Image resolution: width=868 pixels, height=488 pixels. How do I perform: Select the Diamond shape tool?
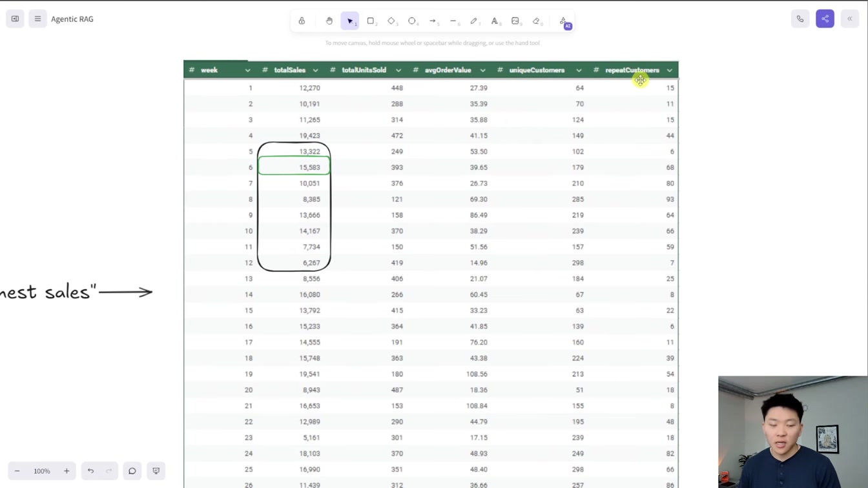[x=391, y=21]
